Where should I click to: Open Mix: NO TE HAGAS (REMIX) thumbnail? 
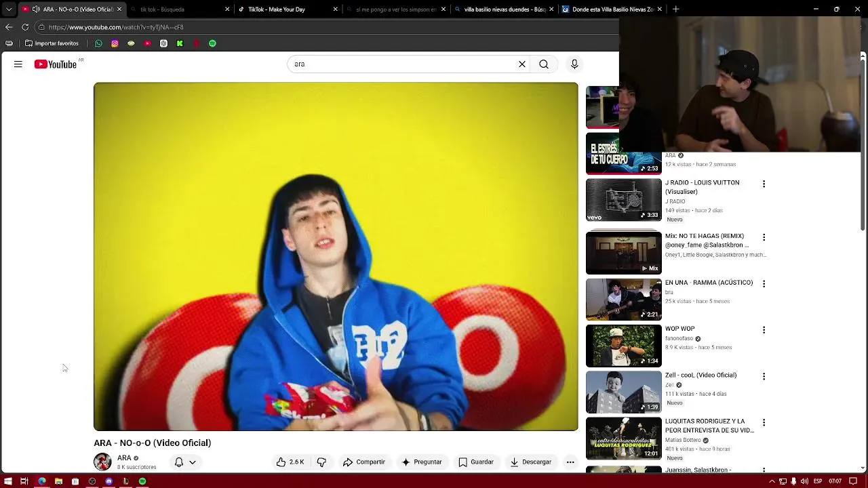[x=624, y=253]
